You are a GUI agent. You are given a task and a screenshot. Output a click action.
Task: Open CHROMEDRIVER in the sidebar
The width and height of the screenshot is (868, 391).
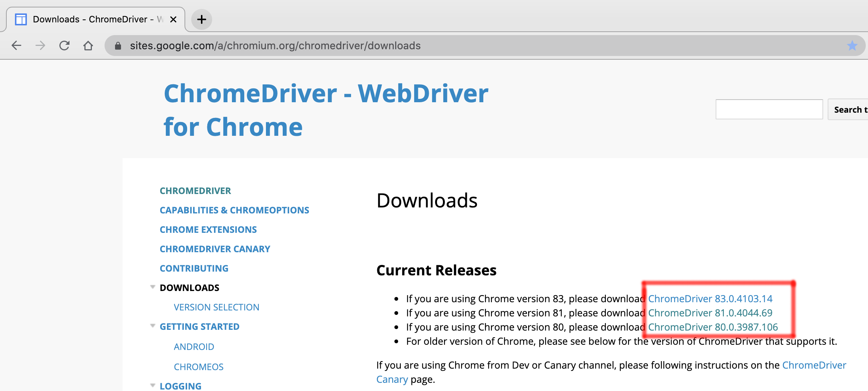195,191
